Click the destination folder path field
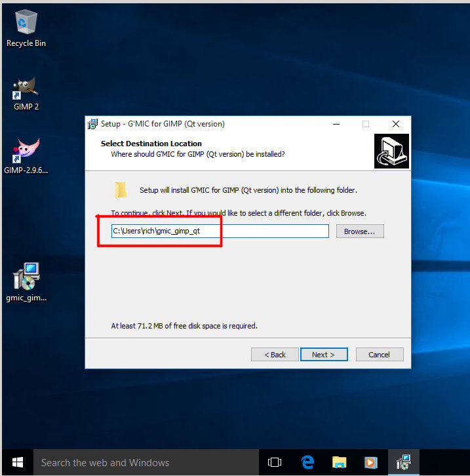 click(220, 231)
